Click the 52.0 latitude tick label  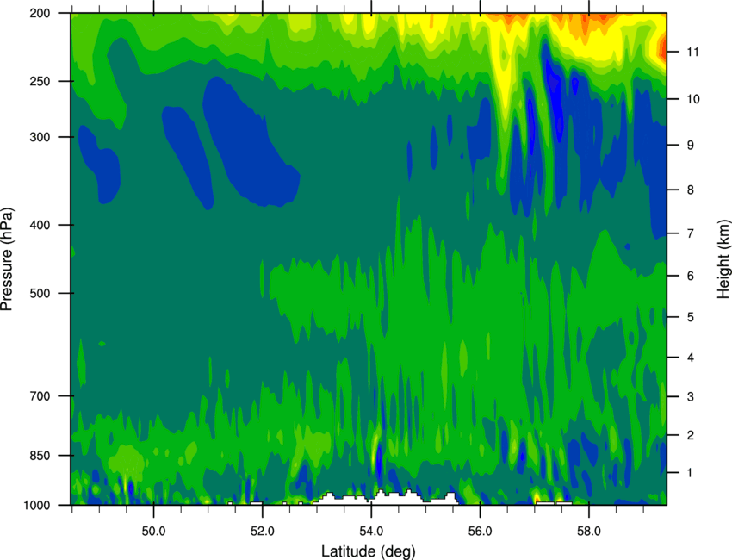263,532
